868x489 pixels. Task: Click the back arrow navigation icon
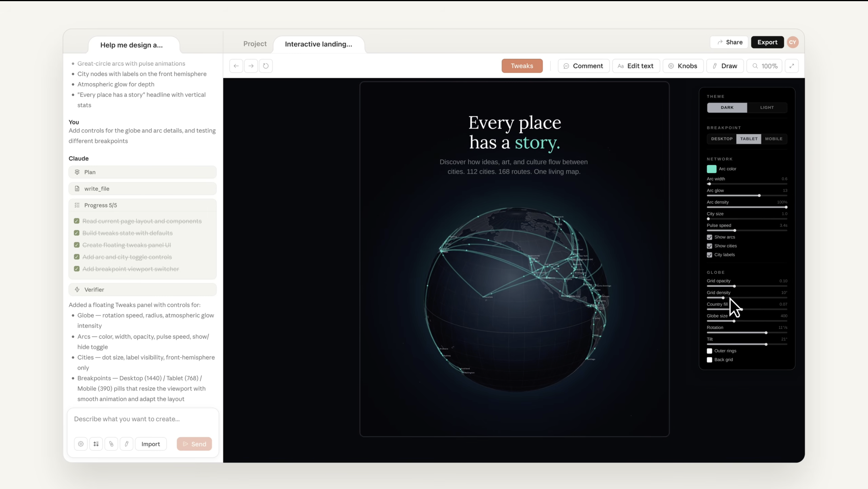pos(236,66)
